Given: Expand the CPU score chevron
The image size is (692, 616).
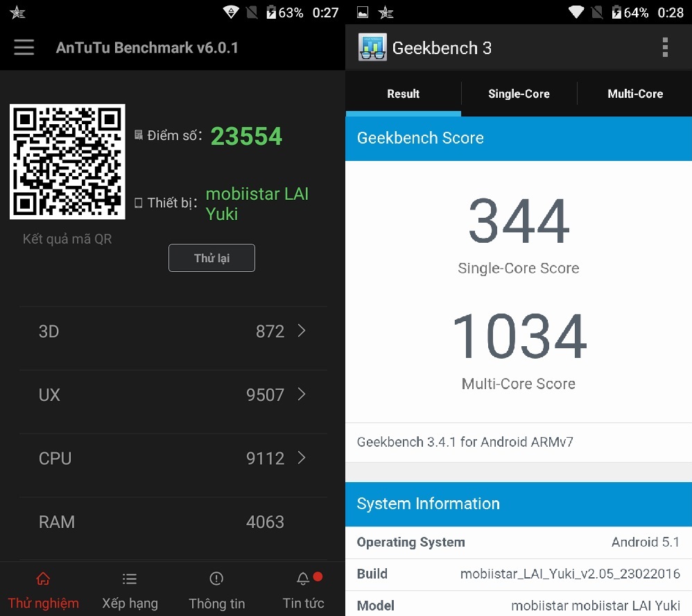Looking at the screenshot, I should pos(302,457).
